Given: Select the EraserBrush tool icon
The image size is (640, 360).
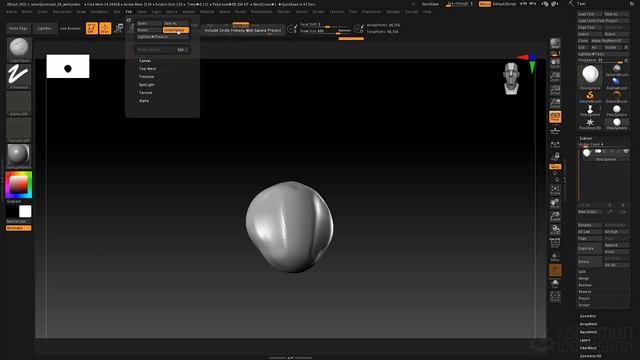Looking at the screenshot, I should (617, 97).
